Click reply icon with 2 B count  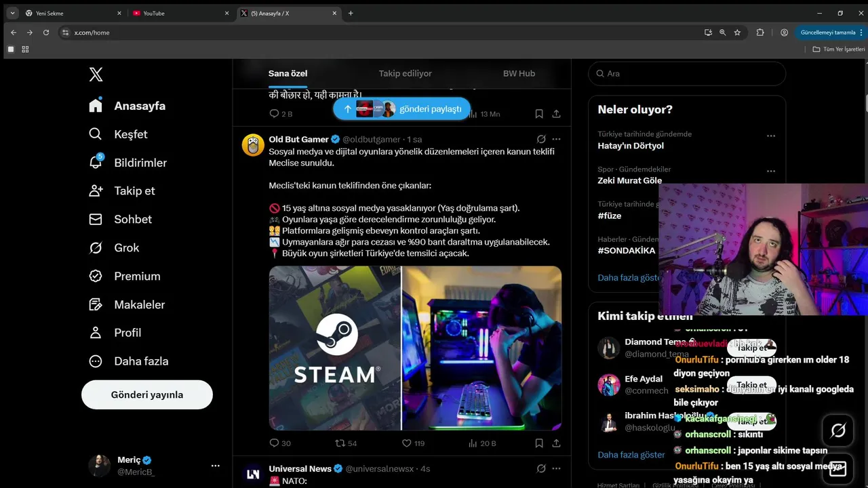(x=281, y=114)
